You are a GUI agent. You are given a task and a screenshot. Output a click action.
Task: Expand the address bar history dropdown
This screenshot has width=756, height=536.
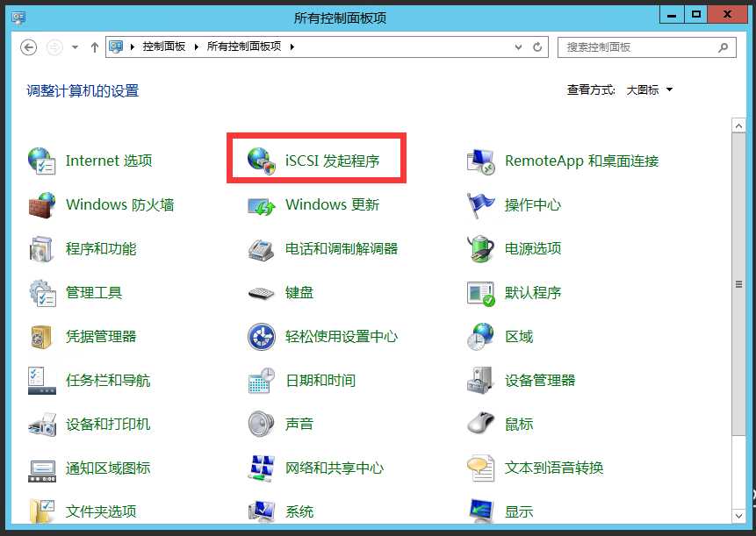tap(518, 47)
